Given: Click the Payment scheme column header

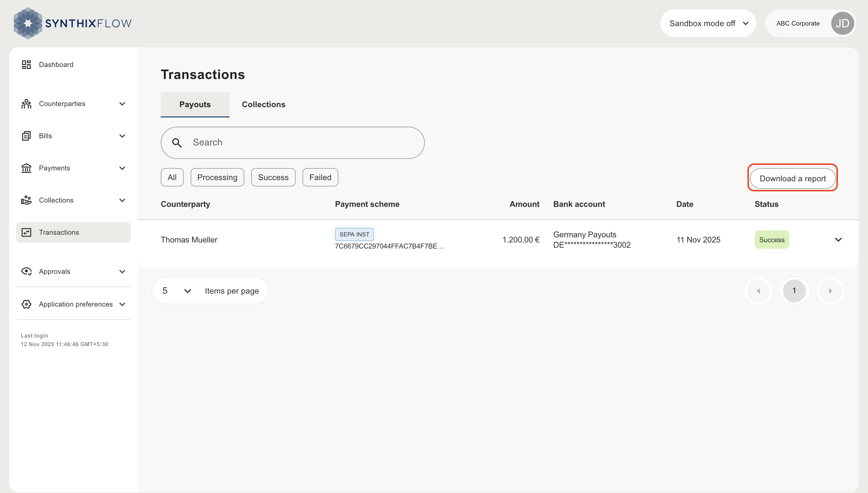Looking at the screenshot, I should 367,204.
